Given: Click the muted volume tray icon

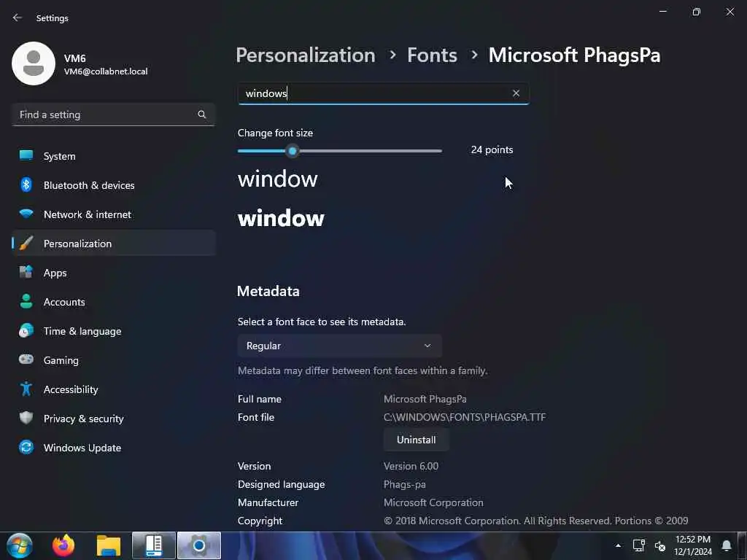Looking at the screenshot, I should 659,546.
